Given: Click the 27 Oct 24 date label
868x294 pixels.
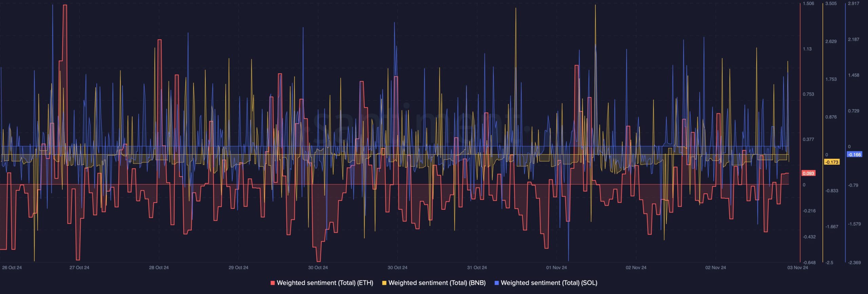Looking at the screenshot, I should [x=79, y=268].
